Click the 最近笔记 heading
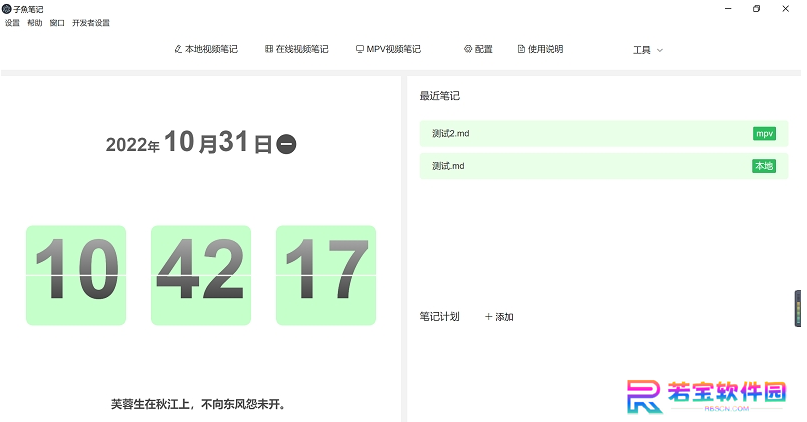807x422 pixels. coord(440,96)
